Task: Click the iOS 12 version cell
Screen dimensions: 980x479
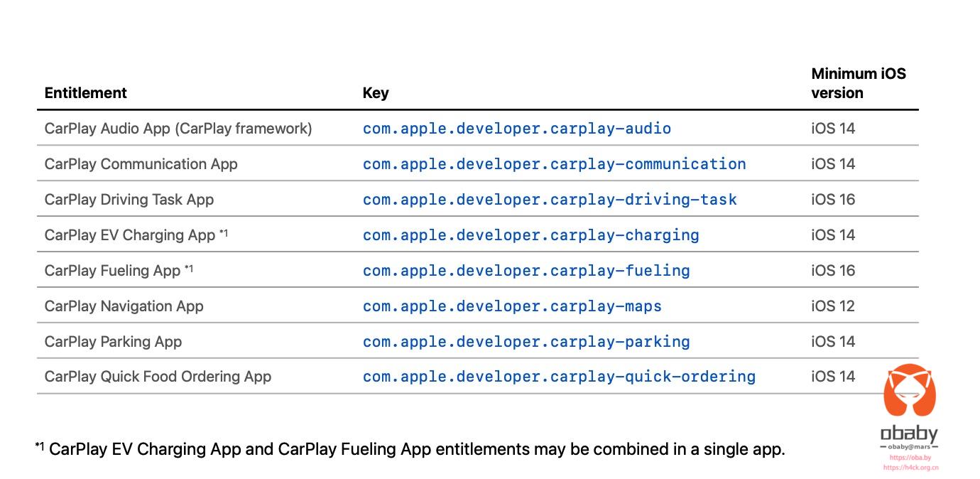Action: tap(833, 306)
